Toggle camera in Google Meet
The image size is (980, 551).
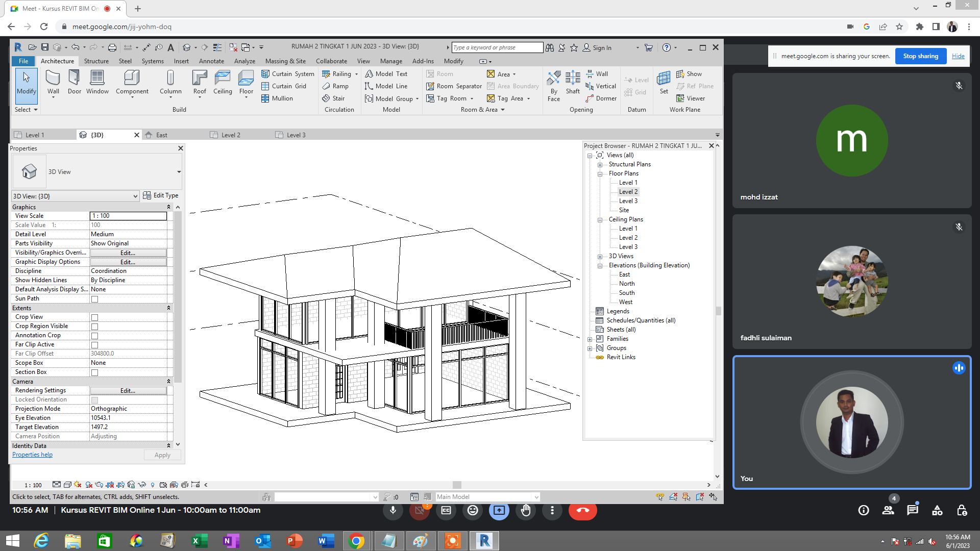(x=420, y=510)
